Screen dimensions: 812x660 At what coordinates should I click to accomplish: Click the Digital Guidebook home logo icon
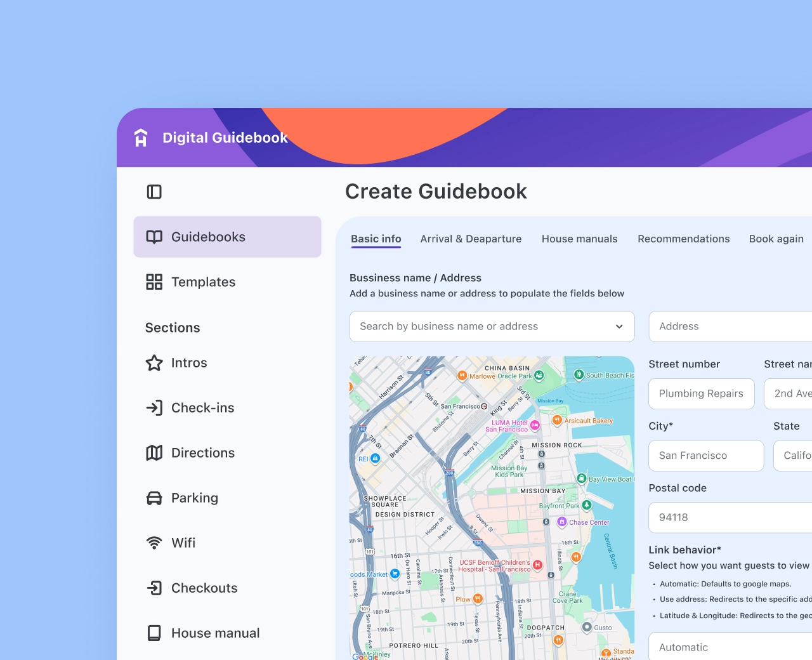pos(141,138)
